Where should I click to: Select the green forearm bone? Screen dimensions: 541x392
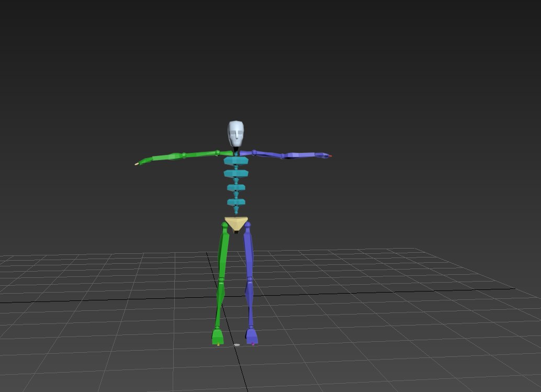(168, 156)
